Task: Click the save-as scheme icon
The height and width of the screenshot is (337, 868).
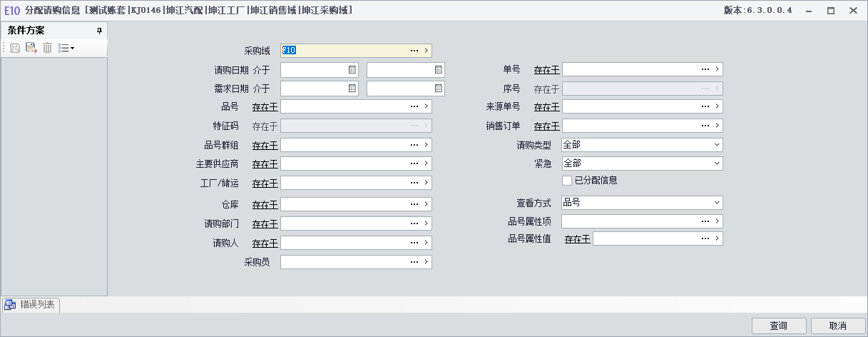Action: [31, 48]
